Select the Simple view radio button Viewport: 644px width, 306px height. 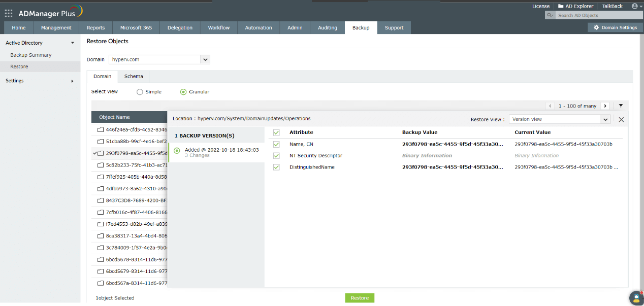(x=140, y=92)
